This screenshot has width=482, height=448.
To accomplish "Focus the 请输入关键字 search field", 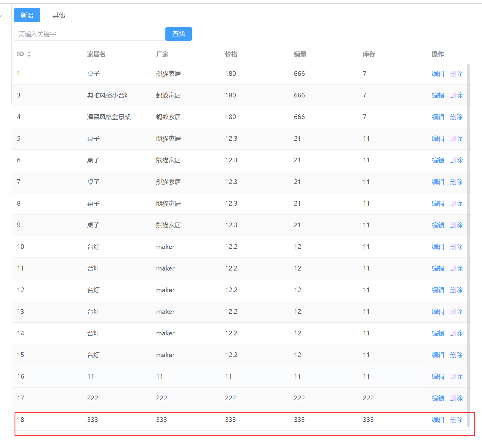I will [90, 34].
